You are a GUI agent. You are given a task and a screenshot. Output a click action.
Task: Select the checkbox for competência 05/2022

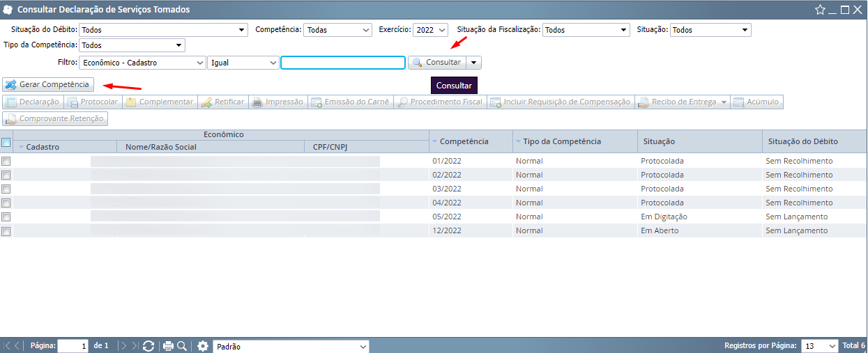click(6, 217)
